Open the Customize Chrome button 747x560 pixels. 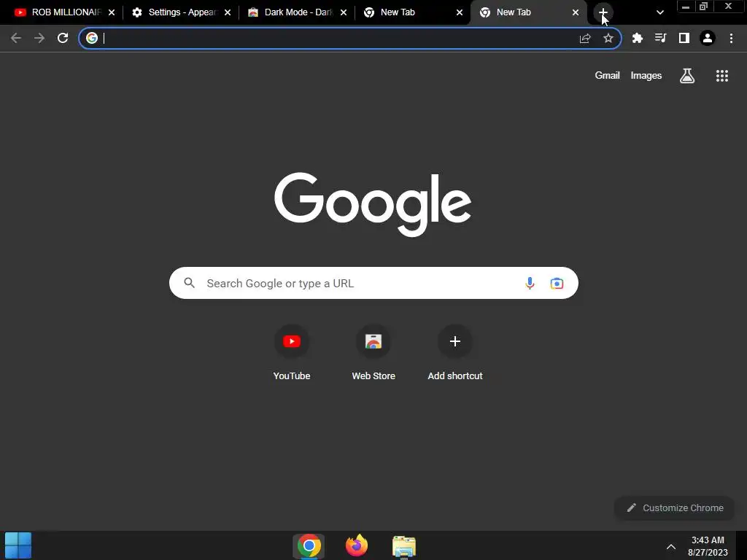tap(675, 507)
